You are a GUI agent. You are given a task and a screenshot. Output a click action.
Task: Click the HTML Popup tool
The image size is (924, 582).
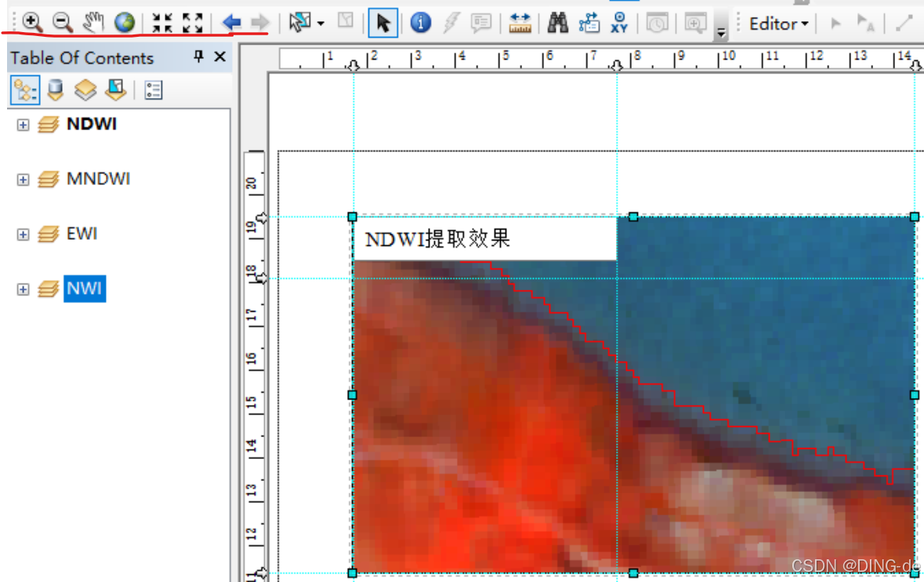481,23
